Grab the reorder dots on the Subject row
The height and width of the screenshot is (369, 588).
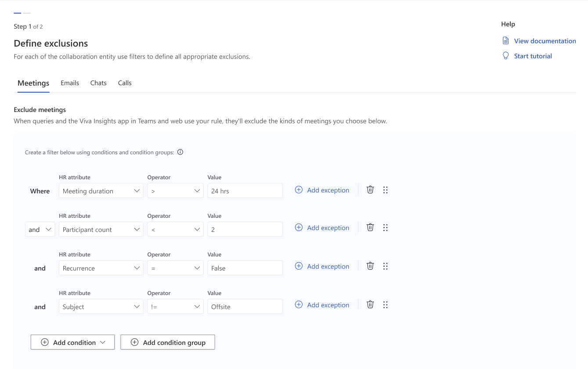386,304
